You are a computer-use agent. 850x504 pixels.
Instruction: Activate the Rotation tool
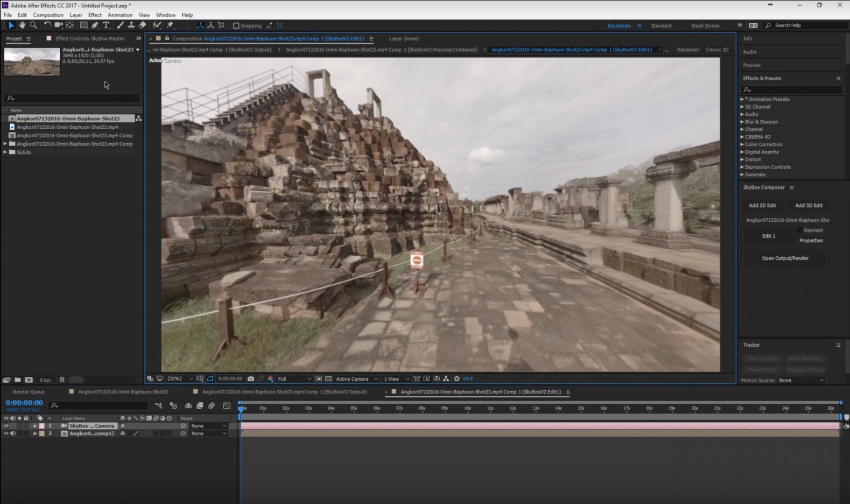(47, 25)
